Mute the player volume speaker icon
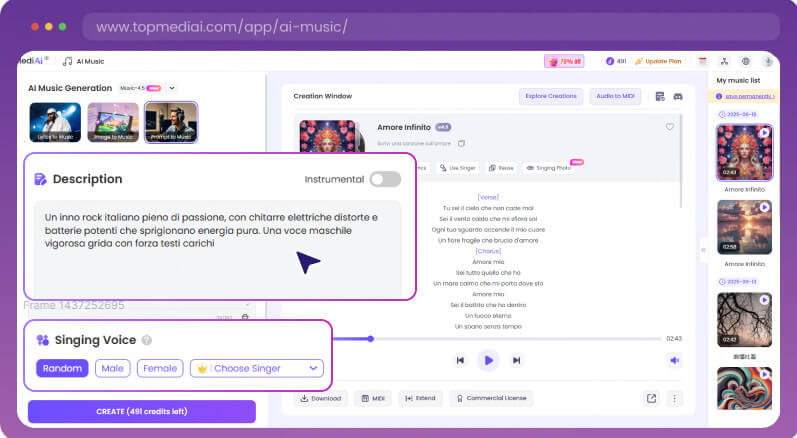The height and width of the screenshot is (438, 797). [x=675, y=360]
